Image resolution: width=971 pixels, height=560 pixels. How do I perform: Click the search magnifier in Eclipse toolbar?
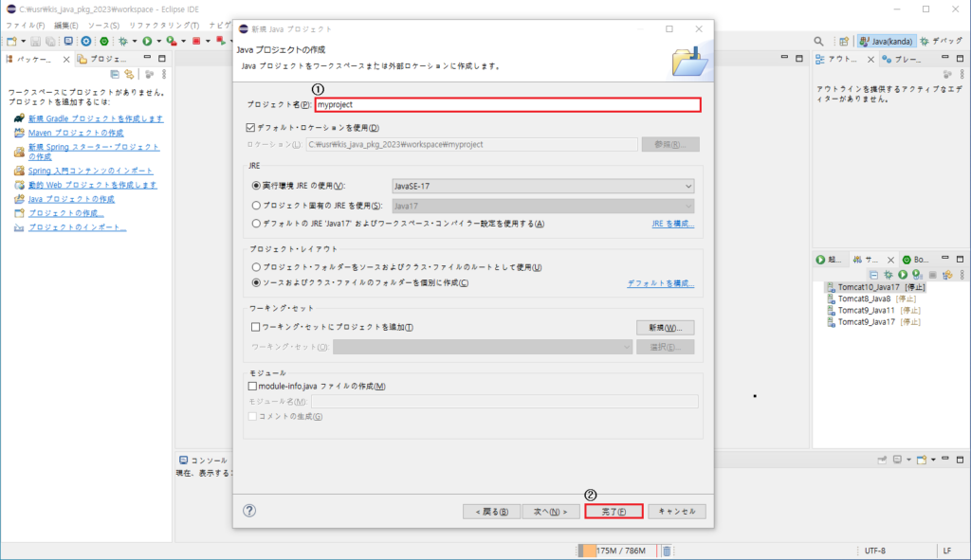(x=818, y=42)
